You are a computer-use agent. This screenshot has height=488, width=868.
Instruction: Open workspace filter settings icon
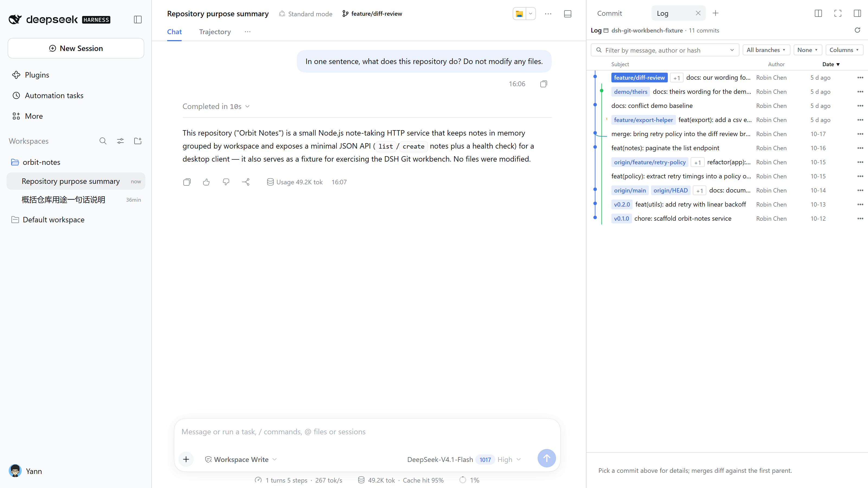click(120, 141)
